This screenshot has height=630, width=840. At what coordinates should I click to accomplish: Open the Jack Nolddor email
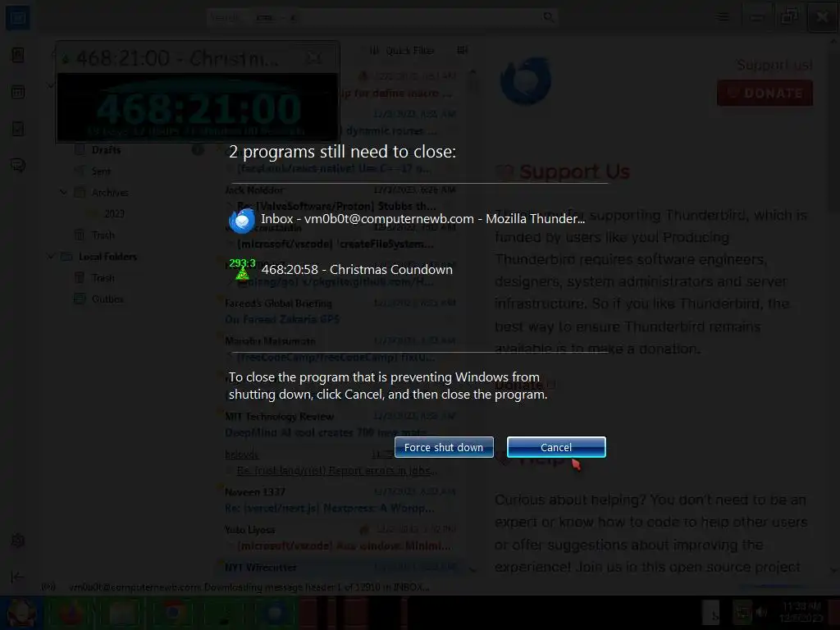pos(340,199)
